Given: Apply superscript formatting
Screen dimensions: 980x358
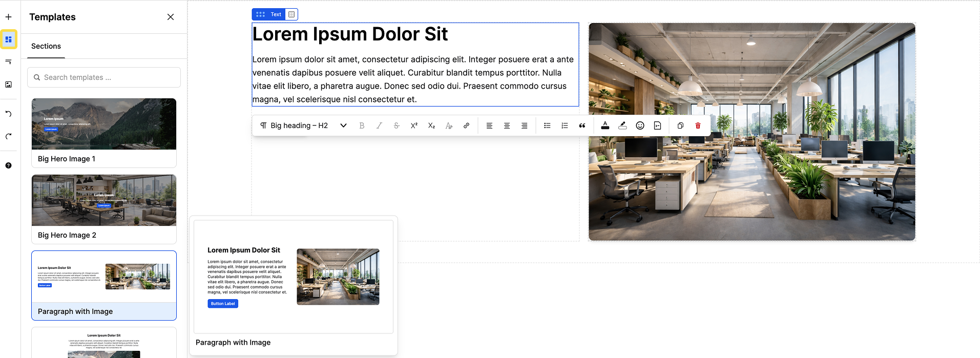Looking at the screenshot, I should pos(414,125).
